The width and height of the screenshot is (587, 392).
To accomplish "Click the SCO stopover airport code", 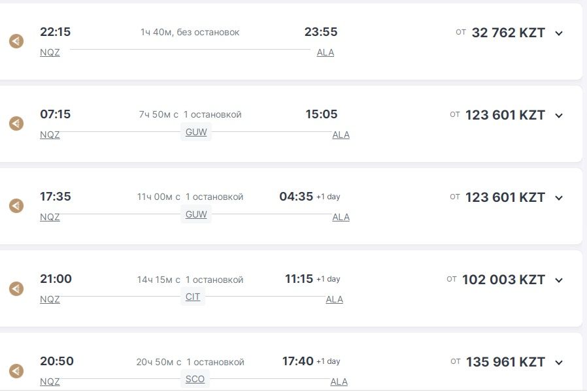I will pos(195,379).
